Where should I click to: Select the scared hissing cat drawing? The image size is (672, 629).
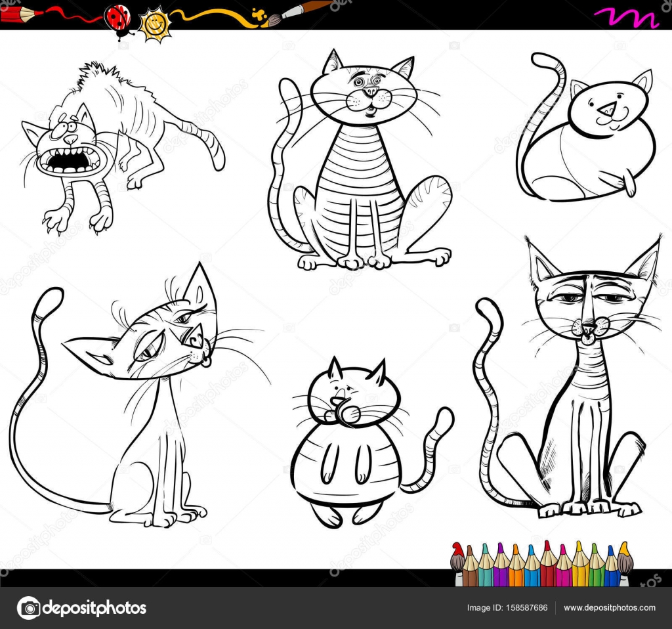122,148
